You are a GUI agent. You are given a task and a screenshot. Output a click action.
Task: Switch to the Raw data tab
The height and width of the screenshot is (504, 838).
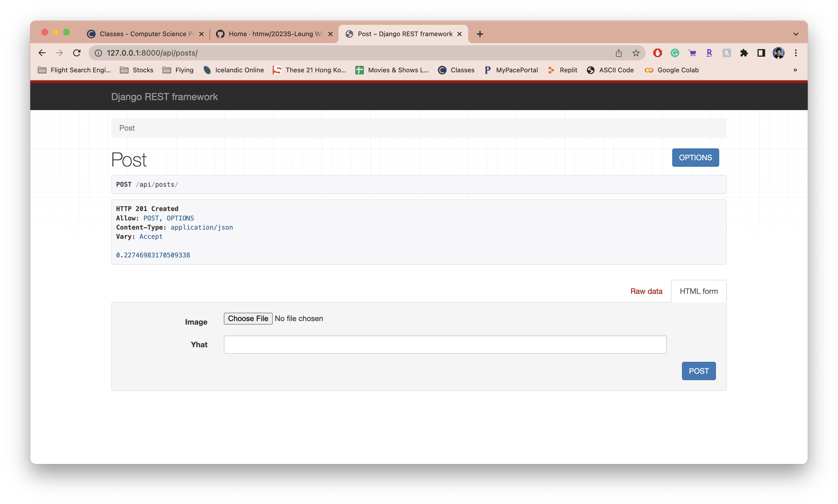(646, 291)
